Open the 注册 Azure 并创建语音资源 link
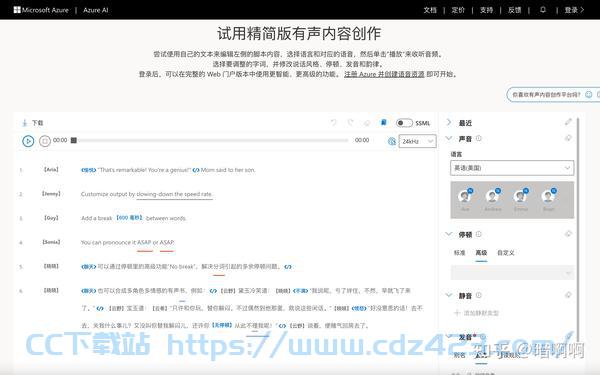Image resolution: width=600 pixels, height=375 pixels. (x=384, y=74)
